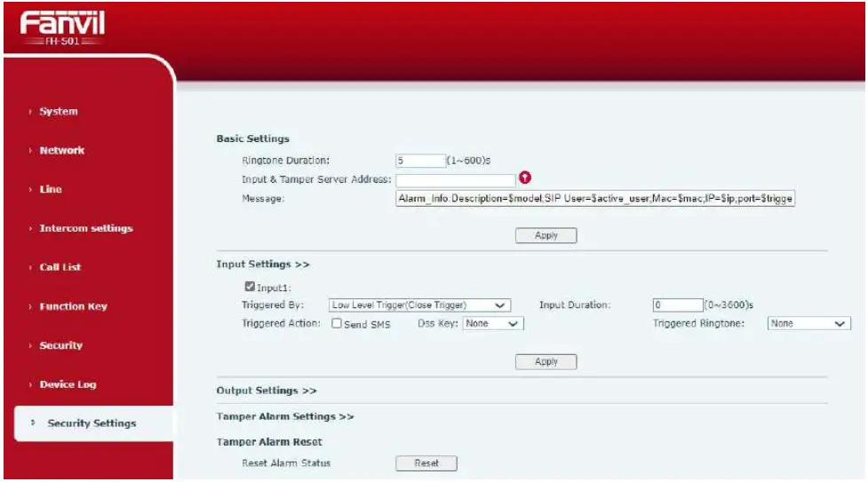The height and width of the screenshot is (482, 868).
Task: Open the Network menu item
Action: 62,150
